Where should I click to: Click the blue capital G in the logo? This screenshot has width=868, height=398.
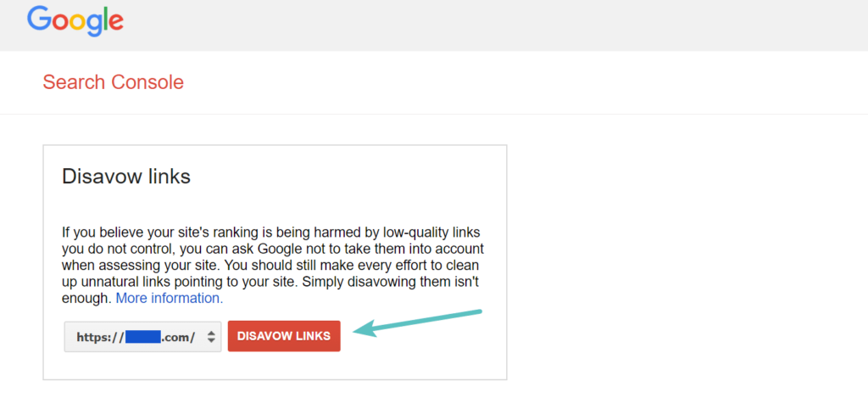(x=39, y=19)
